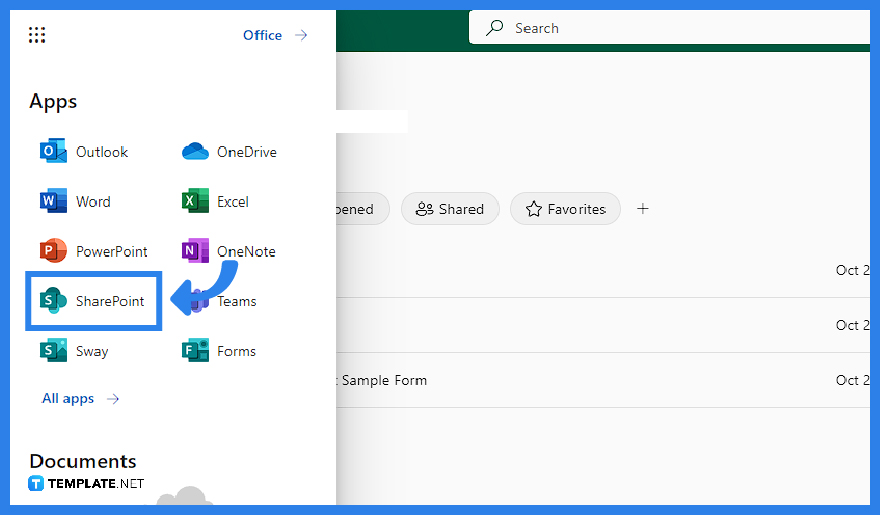Open the SharePoint app icon
Viewport: 880px width, 515px height.
point(53,301)
